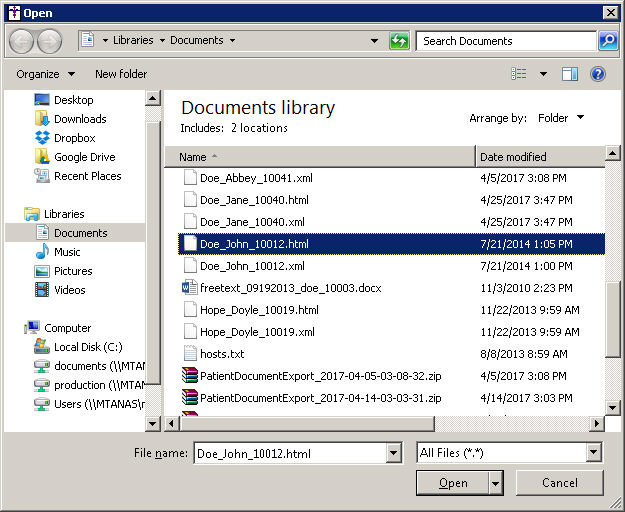Click the Cancel button
The image size is (625, 512).
point(559,483)
